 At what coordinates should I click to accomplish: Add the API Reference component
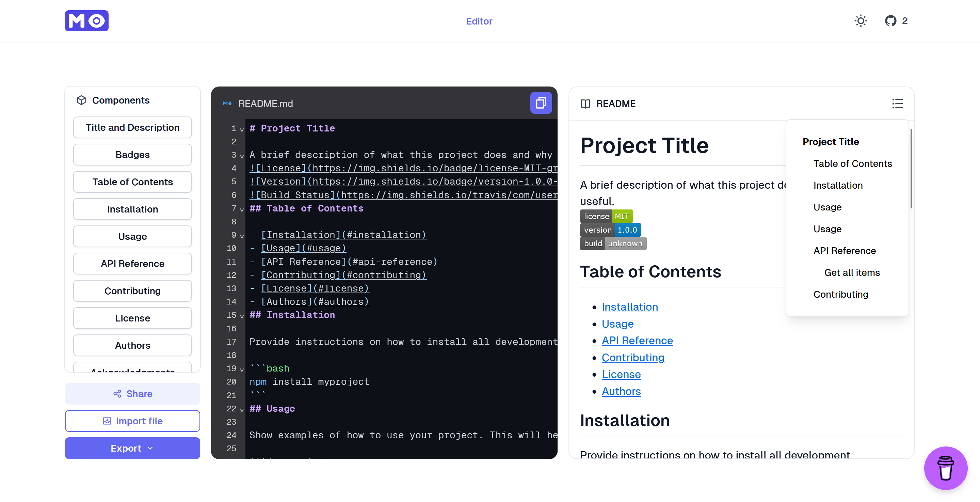pyautogui.click(x=132, y=264)
